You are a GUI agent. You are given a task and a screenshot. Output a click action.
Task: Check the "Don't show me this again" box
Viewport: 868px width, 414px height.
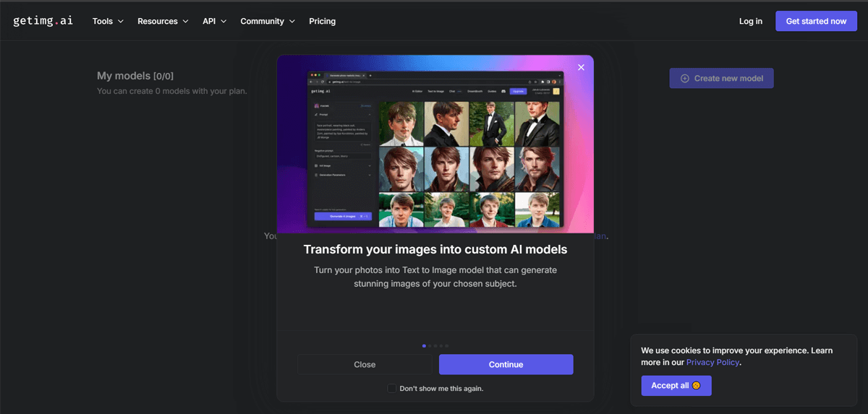pos(392,388)
